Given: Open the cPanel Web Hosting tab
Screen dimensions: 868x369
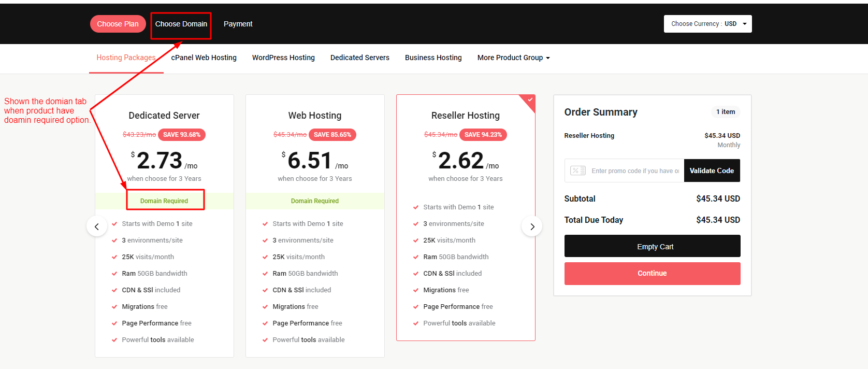Looking at the screenshot, I should pos(204,58).
